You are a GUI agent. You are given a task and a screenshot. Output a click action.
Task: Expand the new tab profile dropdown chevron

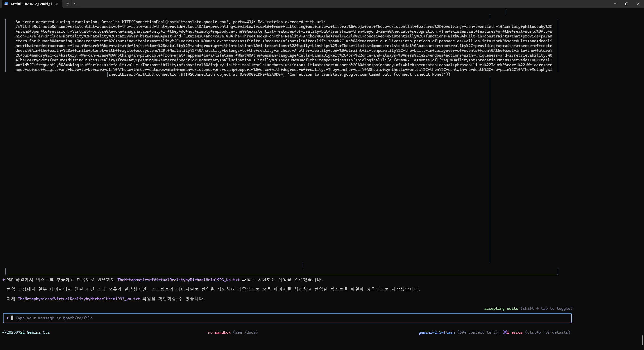75,4
